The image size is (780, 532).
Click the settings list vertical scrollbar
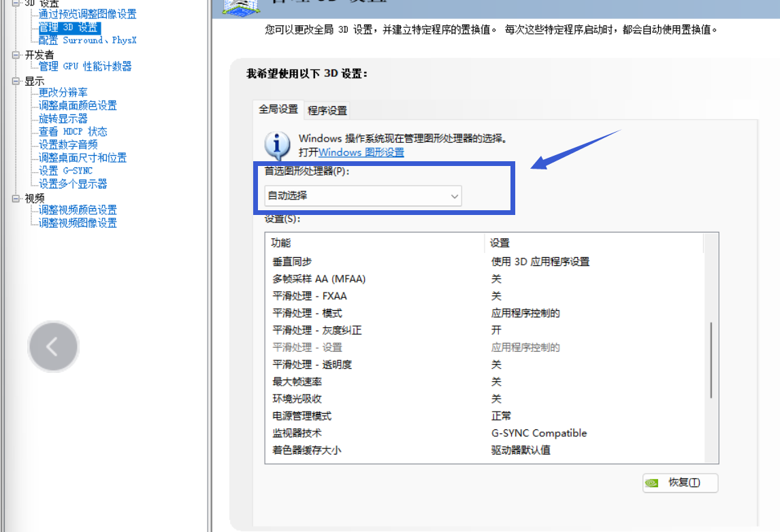pos(711,360)
